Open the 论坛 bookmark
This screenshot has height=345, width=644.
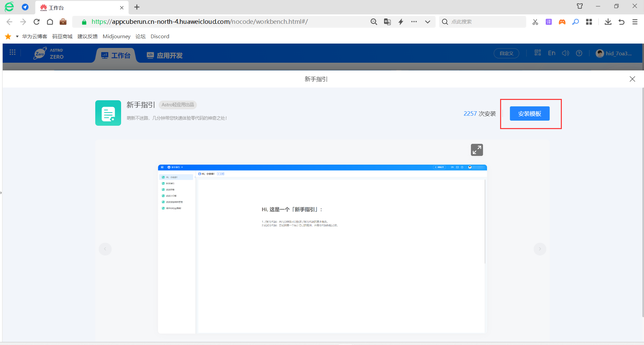tap(141, 36)
